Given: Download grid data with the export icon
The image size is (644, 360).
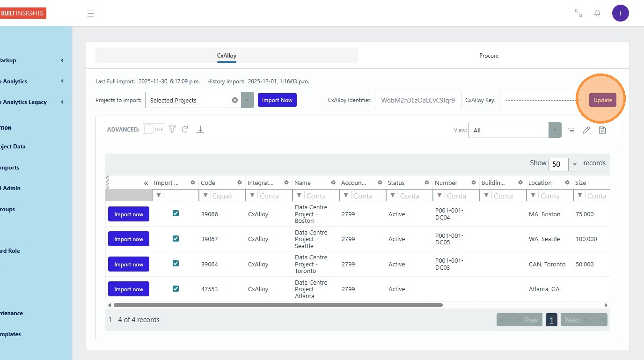Looking at the screenshot, I should click(200, 129).
